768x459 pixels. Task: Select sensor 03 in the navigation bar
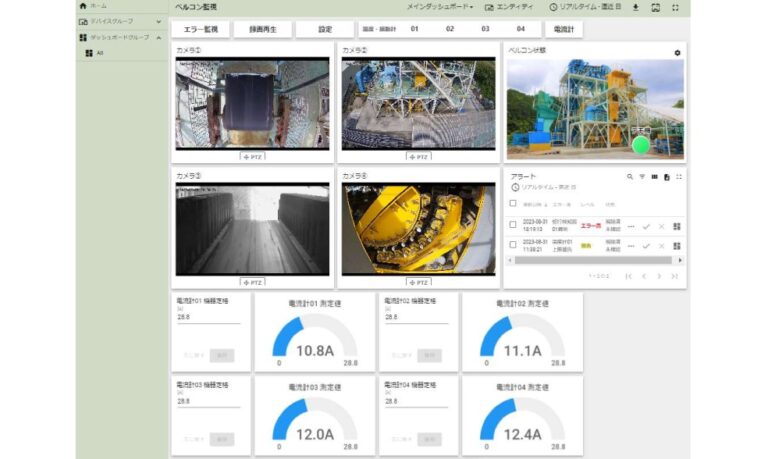[x=485, y=29]
